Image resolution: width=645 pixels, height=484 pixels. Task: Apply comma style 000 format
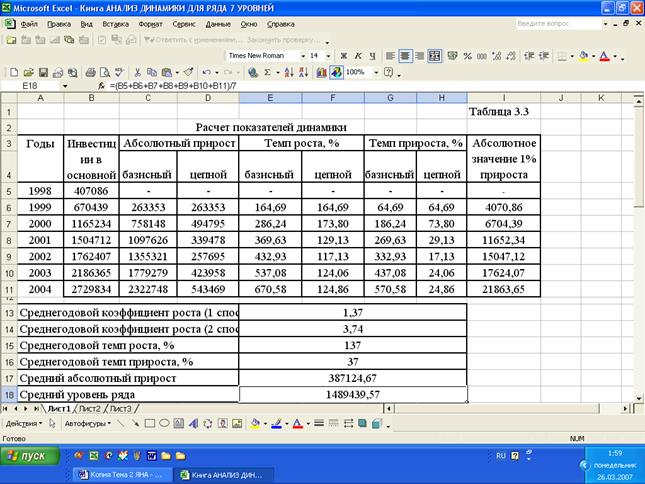click(x=482, y=56)
